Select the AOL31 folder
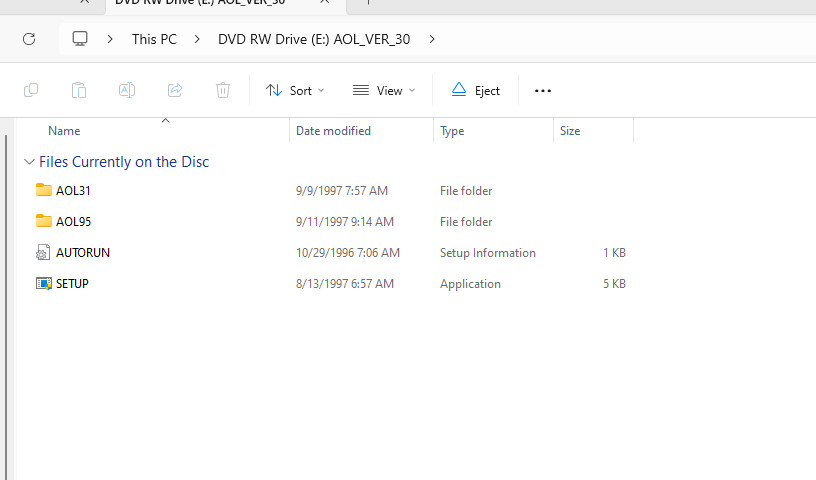This screenshot has height=480, width=816. click(73, 191)
